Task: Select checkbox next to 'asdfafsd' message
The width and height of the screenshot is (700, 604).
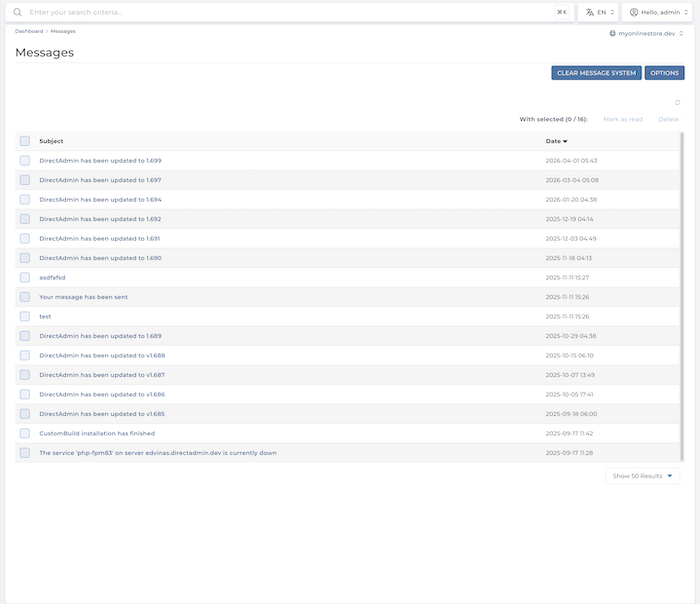Action: [25, 277]
